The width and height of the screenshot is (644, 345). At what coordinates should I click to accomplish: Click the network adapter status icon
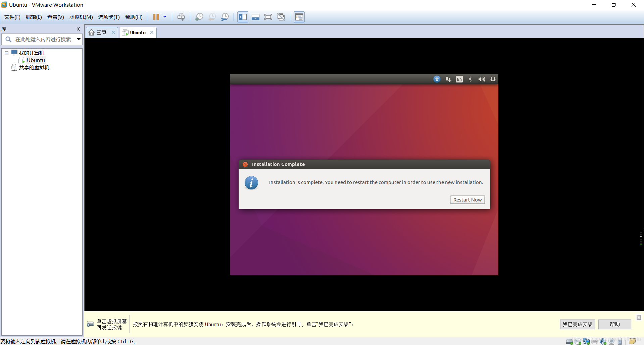(x=586, y=342)
